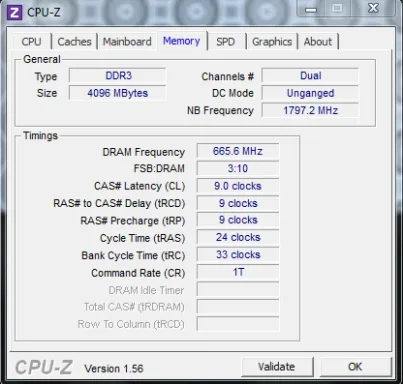Click the 9.0 clocks CAS Latency value

coord(238,186)
